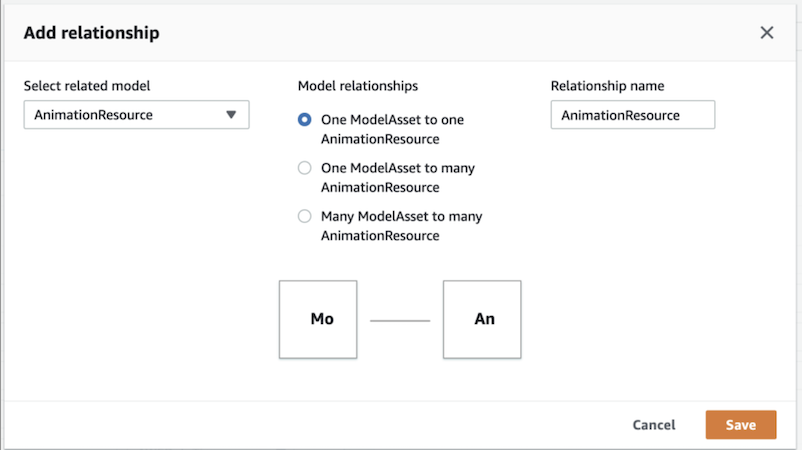
Task: Click the Select related model label
Action: click(x=87, y=86)
